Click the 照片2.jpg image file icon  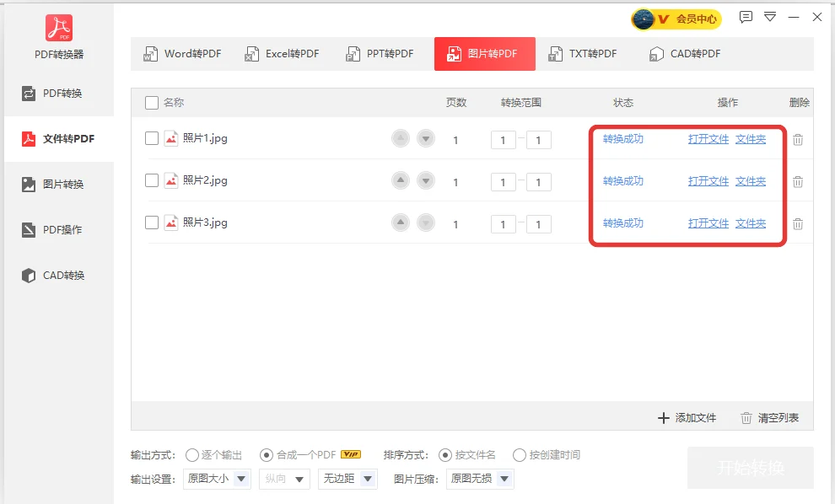(171, 180)
